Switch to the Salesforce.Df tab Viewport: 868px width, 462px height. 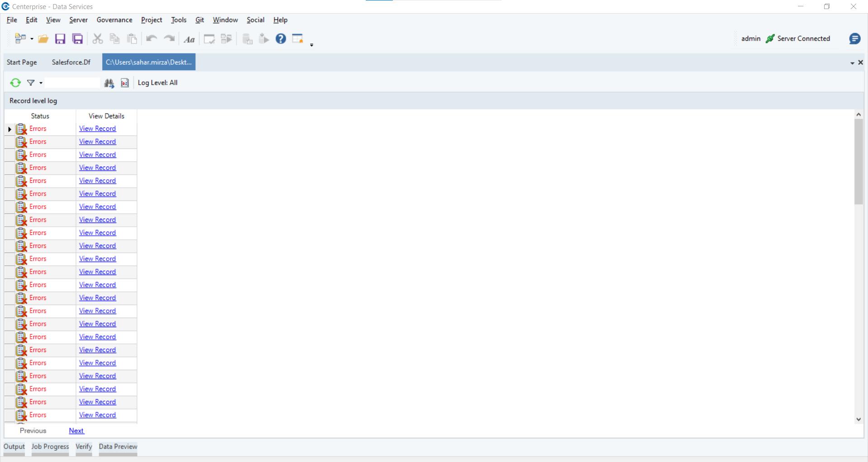pyautogui.click(x=71, y=62)
